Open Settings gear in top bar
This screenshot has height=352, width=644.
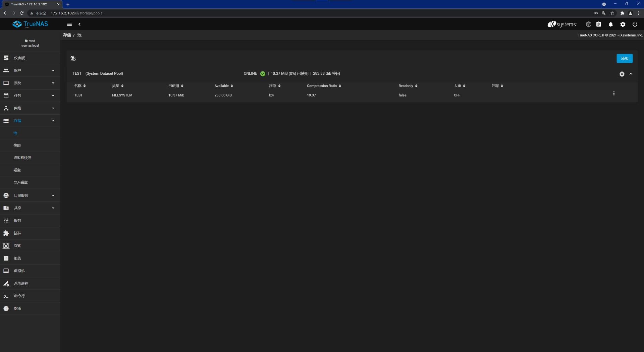(x=623, y=24)
